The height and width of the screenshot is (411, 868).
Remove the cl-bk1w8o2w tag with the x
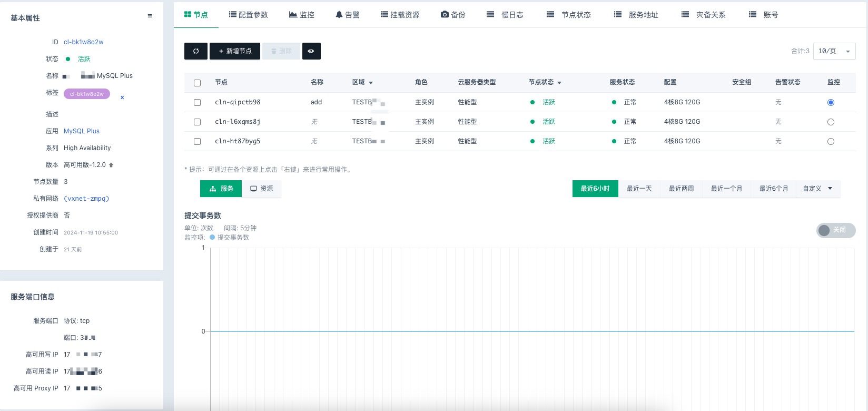pyautogui.click(x=122, y=97)
